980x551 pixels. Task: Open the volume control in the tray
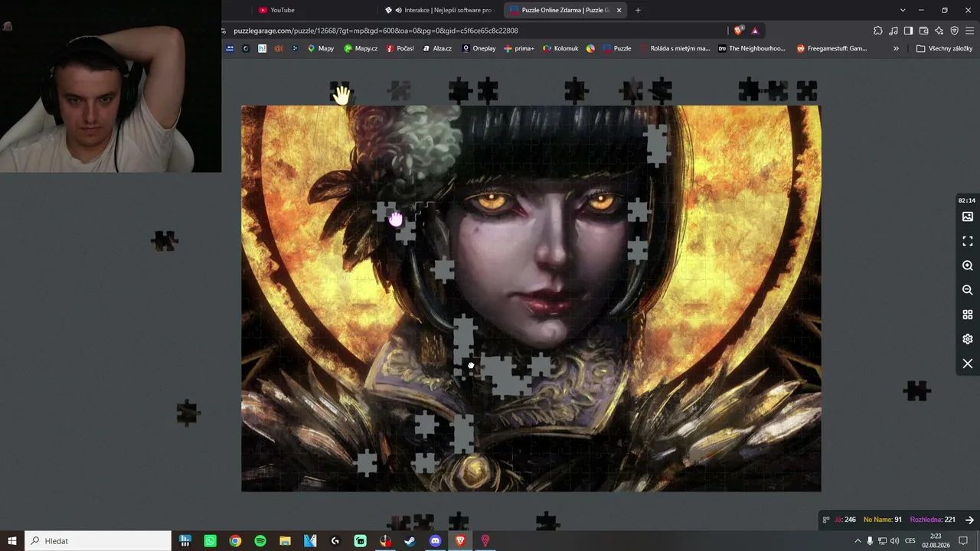tap(894, 541)
